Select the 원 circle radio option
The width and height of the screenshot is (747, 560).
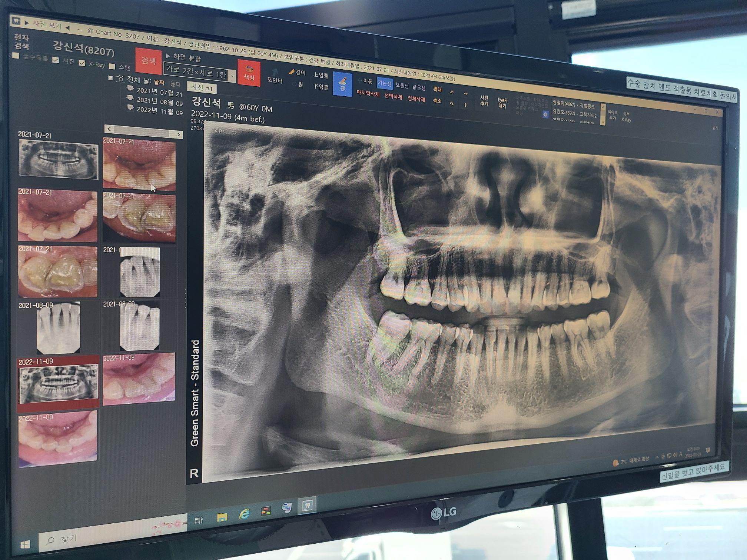(297, 84)
